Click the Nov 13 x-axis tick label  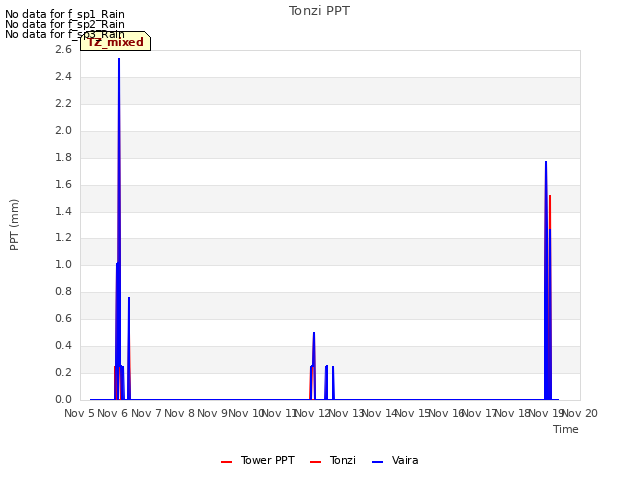346,413
